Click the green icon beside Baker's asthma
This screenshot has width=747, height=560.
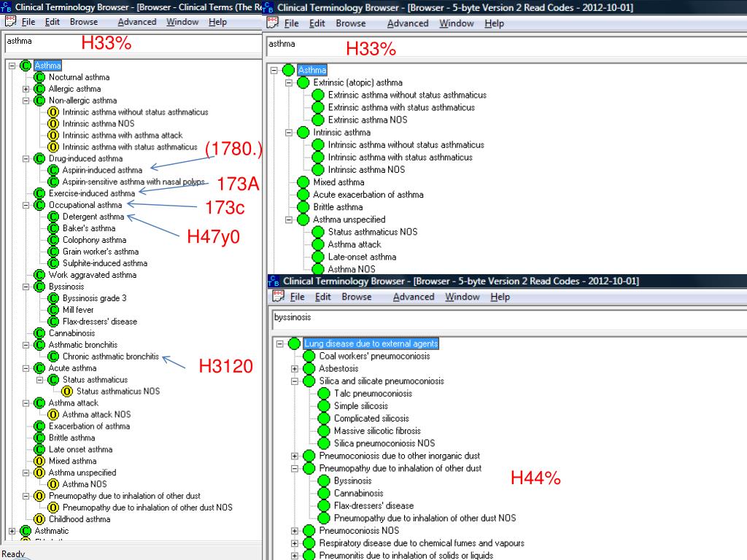point(53,228)
